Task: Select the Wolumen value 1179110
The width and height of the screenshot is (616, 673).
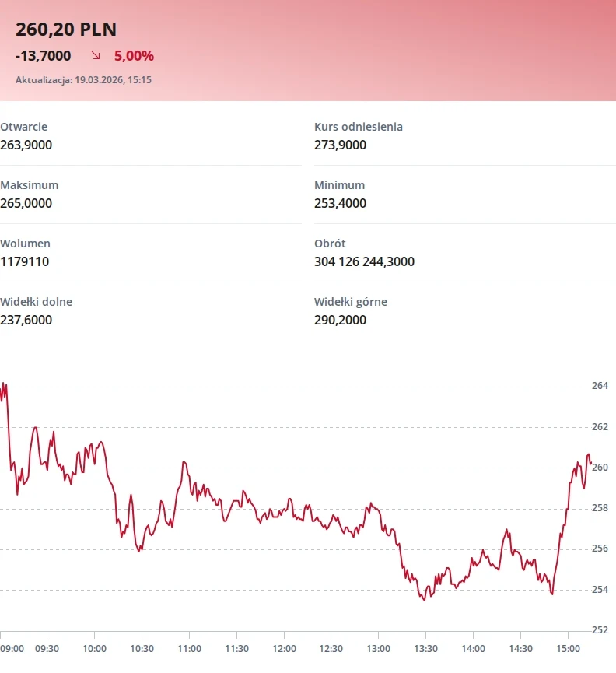Action: pyautogui.click(x=24, y=261)
